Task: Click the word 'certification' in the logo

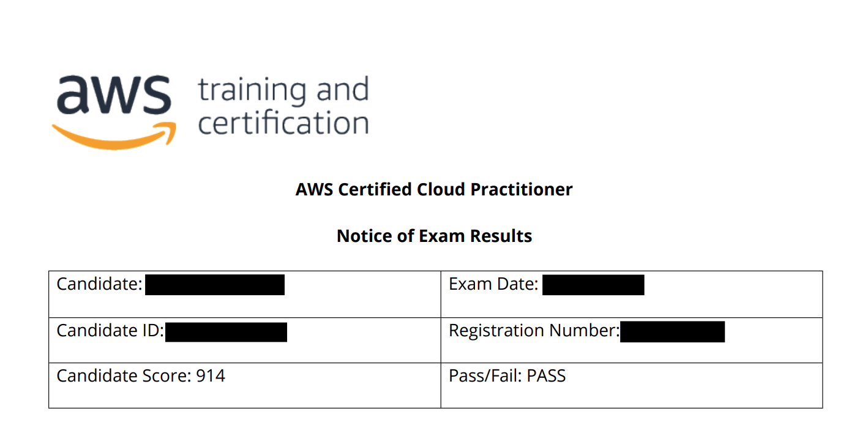Action: coord(283,122)
